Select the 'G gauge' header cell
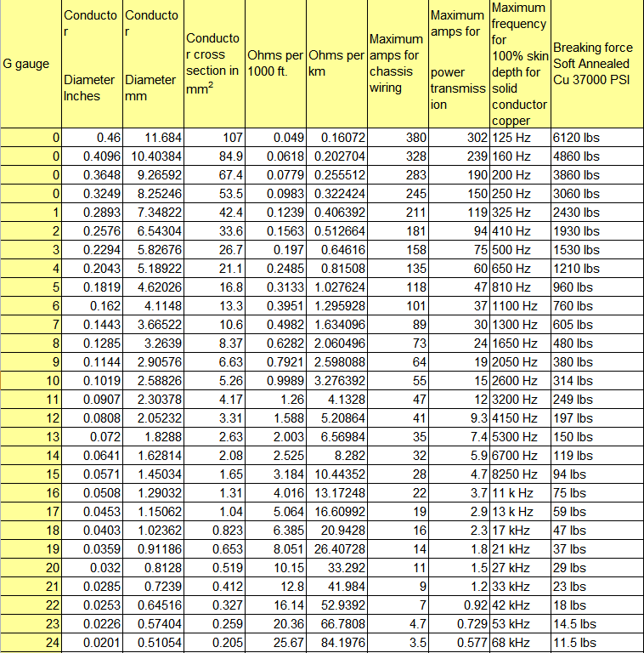 tap(31, 64)
